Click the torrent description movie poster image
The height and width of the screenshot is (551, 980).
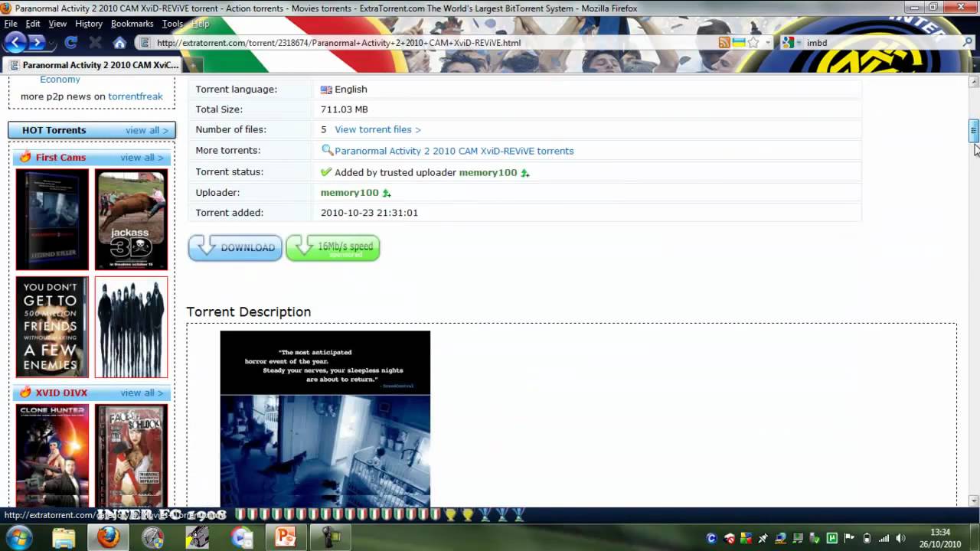(x=325, y=418)
